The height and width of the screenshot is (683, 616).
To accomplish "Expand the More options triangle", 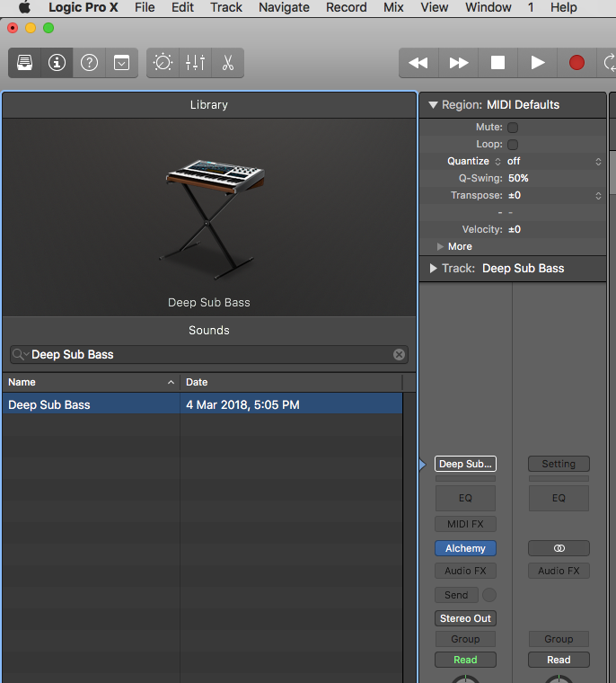I will click(x=440, y=246).
